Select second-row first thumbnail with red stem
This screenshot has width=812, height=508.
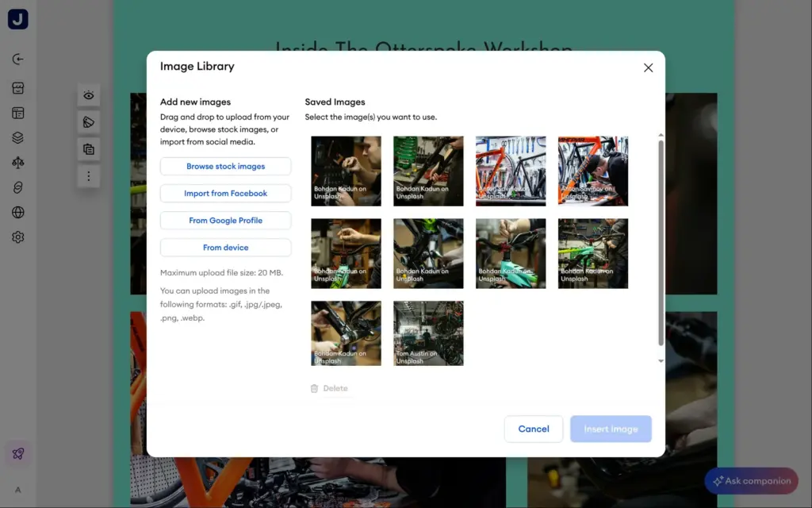[346, 253]
